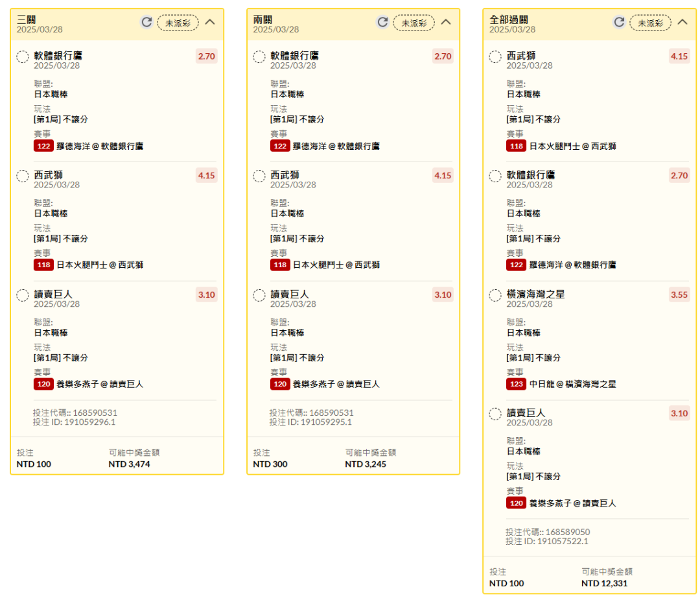The height and width of the screenshot is (598, 700).
Task: Click odds 4.15 in 三關 card
Action: click(x=207, y=176)
